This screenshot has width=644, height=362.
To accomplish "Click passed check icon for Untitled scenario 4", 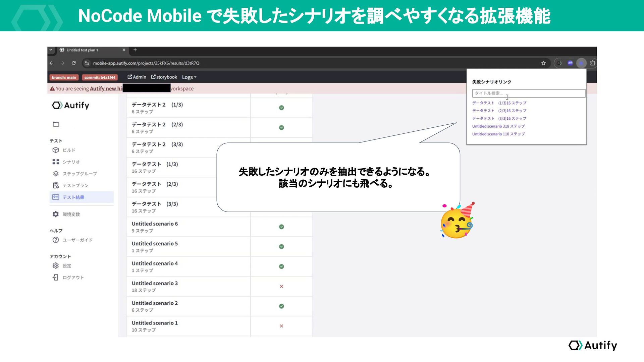I will pyautogui.click(x=281, y=266).
